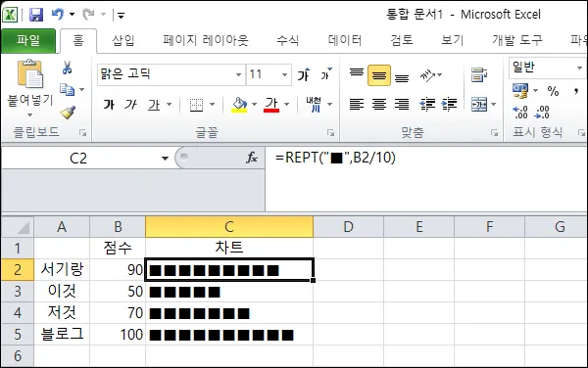This screenshot has height=368, width=588.
Task: Select Bottom Align icon
Action: coord(402,77)
